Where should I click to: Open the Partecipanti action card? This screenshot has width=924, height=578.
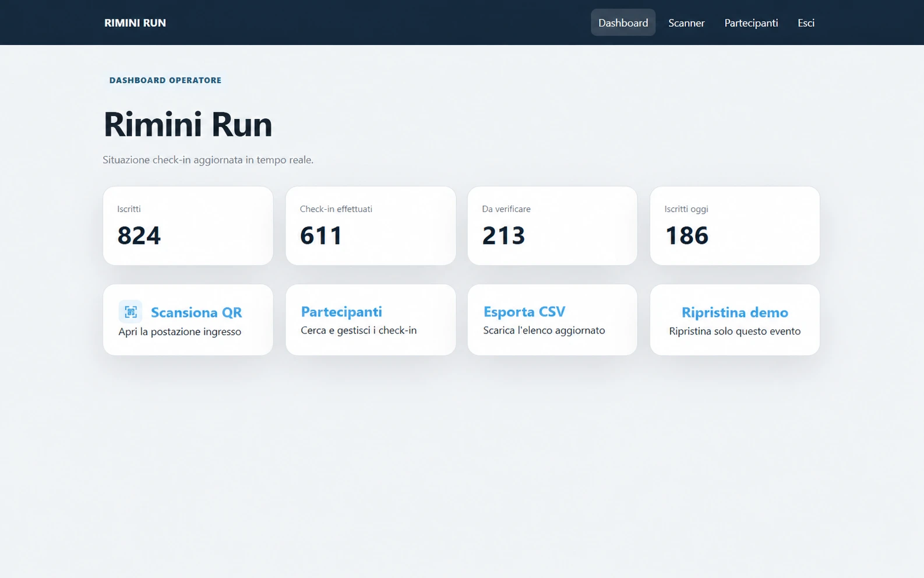(x=371, y=320)
